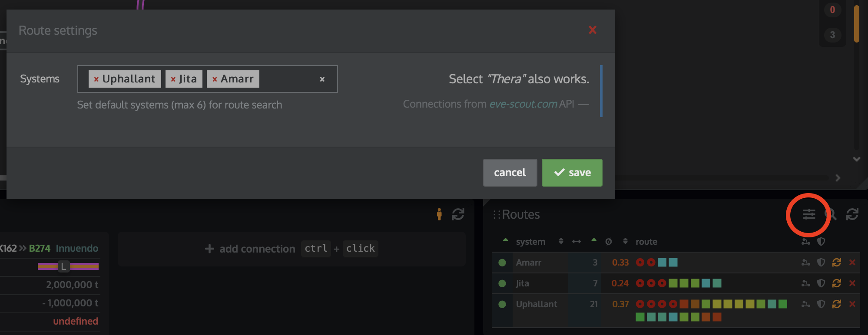Click first teal system square in Amarr route

[x=662, y=263]
